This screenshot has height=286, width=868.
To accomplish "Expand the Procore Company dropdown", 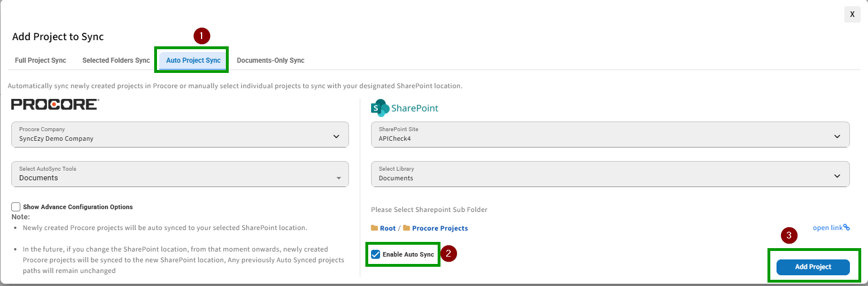I will coord(180,135).
